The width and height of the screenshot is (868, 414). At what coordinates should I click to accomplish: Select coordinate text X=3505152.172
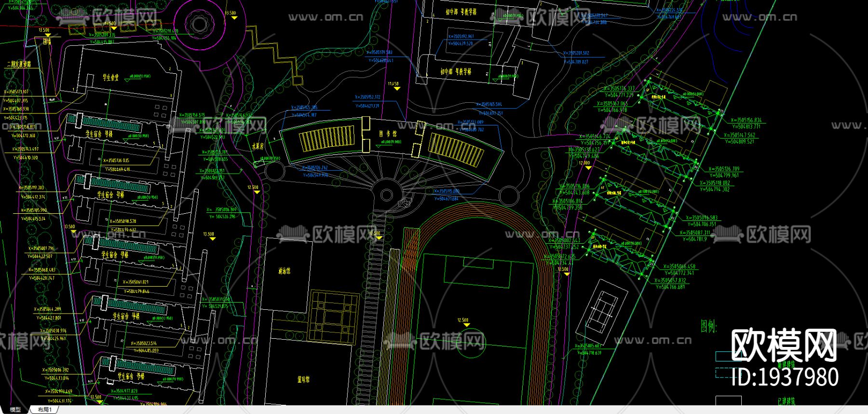(x=368, y=97)
